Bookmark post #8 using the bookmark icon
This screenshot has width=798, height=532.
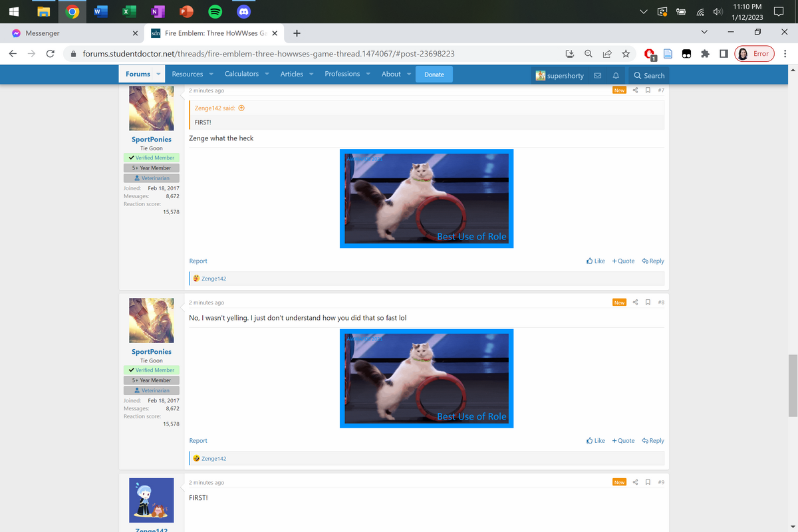648,303
